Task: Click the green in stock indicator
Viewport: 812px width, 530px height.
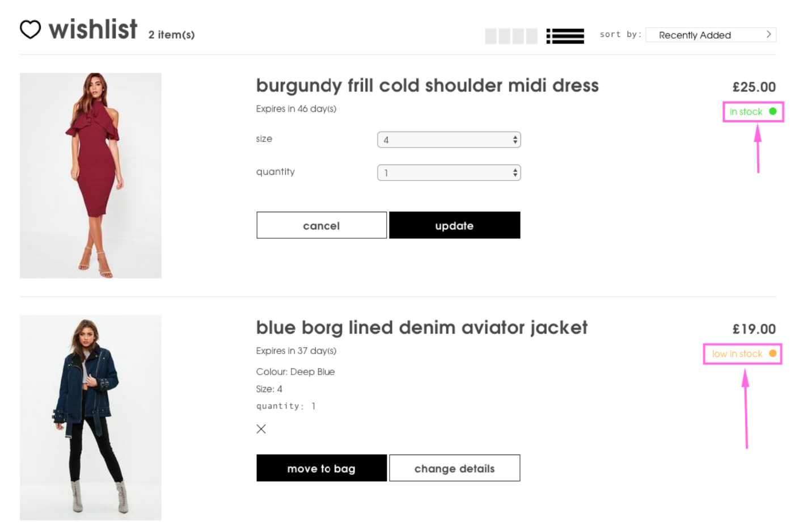Action: point(752,112)
